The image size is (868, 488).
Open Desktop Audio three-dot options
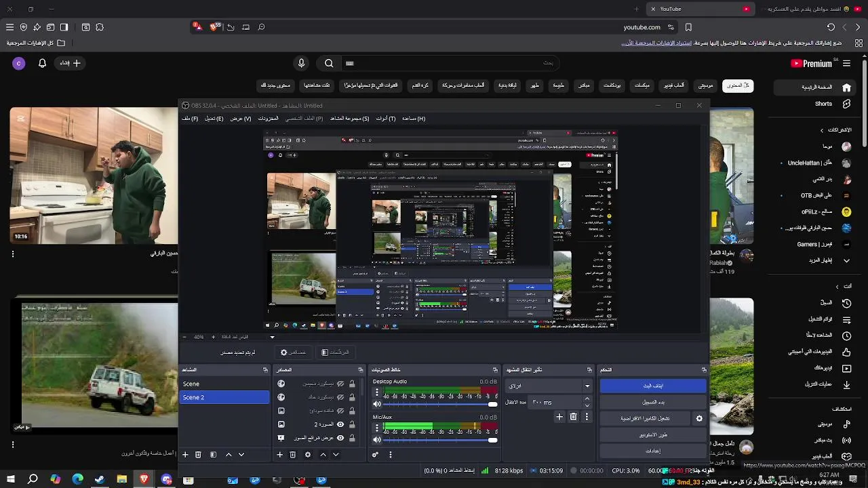(x=377, y=392)
